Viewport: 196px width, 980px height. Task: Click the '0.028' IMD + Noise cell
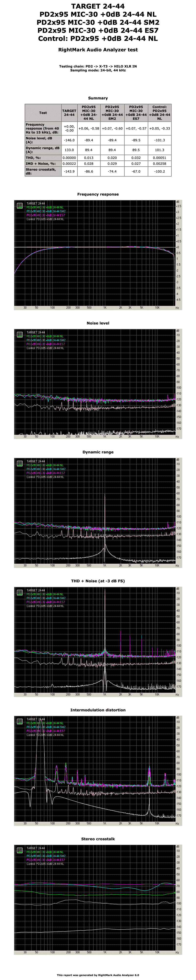pos(89,163)
